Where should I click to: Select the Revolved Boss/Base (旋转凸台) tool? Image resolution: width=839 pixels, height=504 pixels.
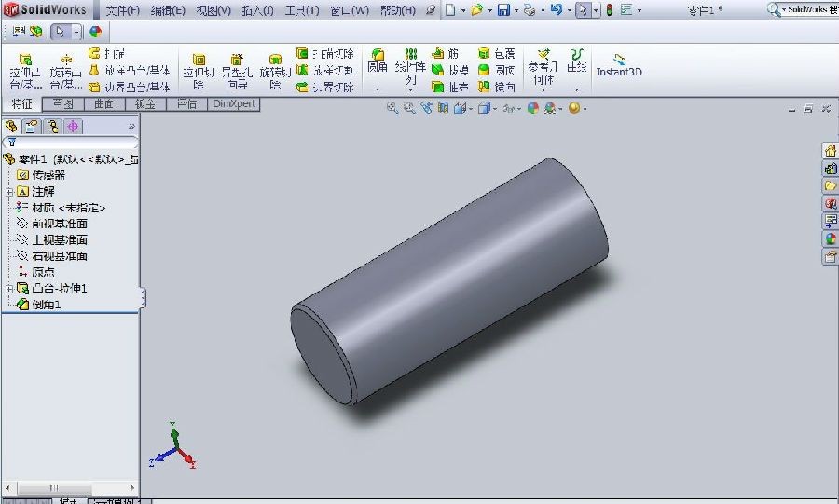[66, 71]
